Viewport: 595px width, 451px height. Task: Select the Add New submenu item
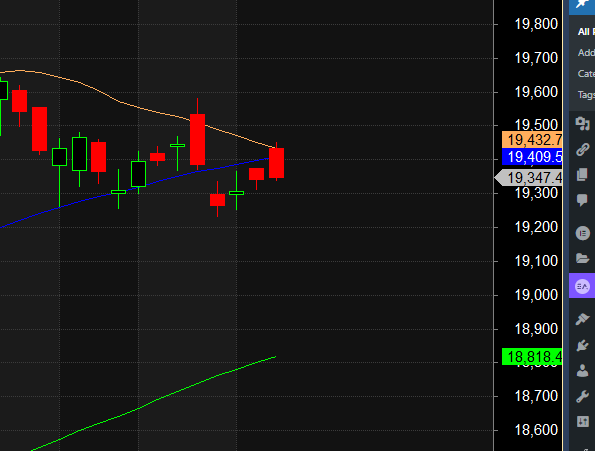tap(586, 53)
